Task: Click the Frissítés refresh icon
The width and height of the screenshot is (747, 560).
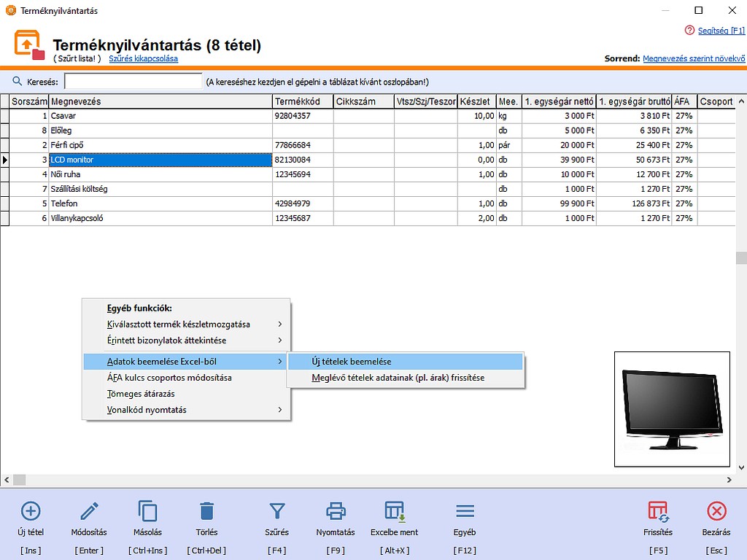Action: point(658,511)
